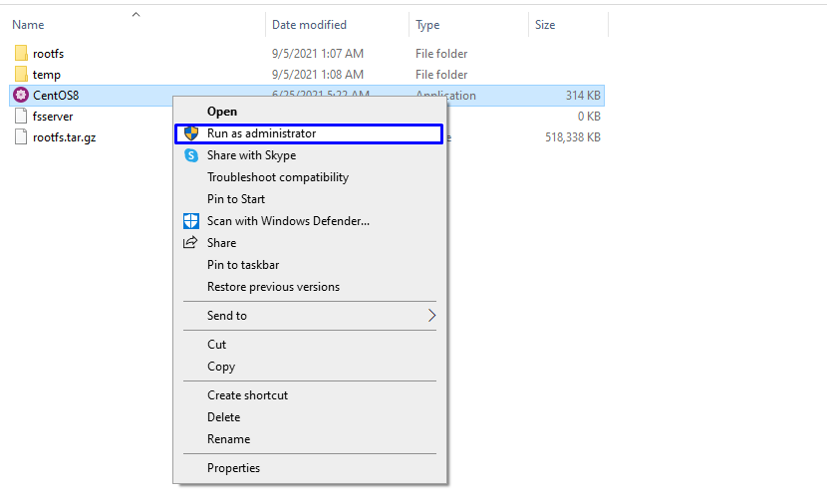
Task: Click the 9/5/2021 1:08 AM date cell
Action: tap(318, 75)
